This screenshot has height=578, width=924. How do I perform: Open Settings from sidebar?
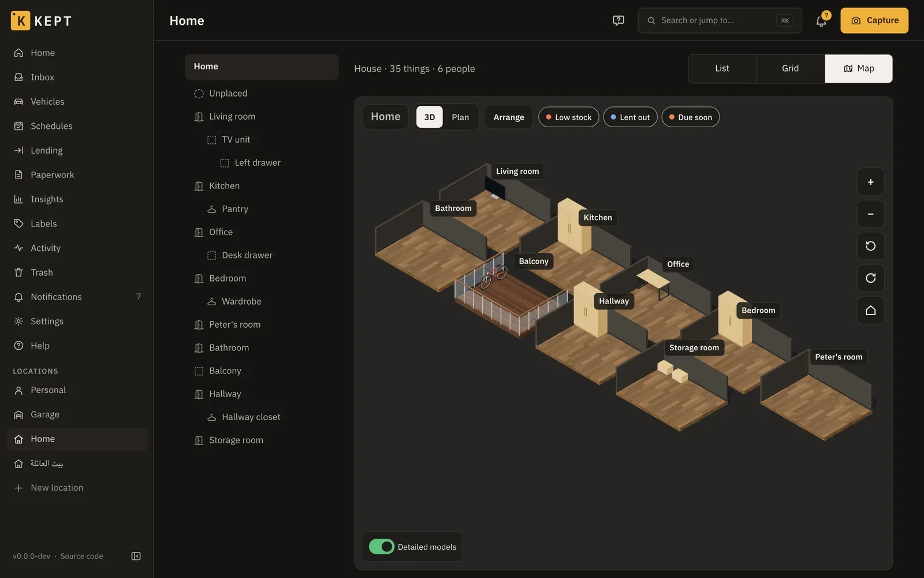(x=77, y=321)
